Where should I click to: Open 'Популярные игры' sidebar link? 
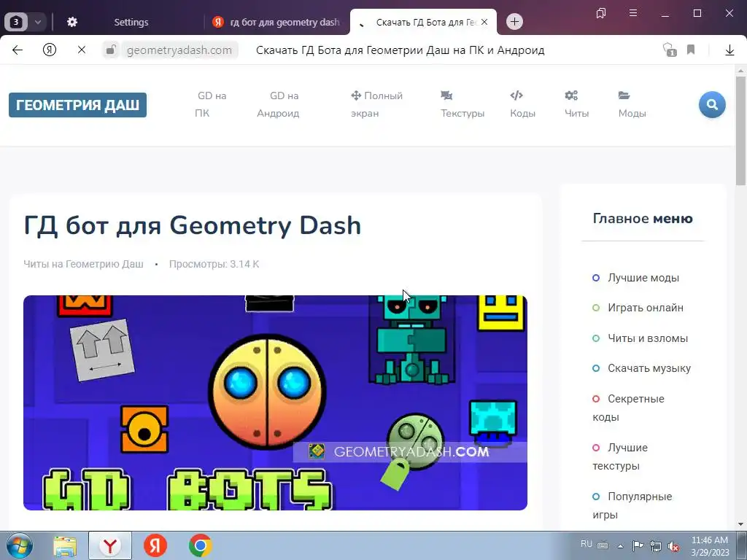click(x=632, y=505)
